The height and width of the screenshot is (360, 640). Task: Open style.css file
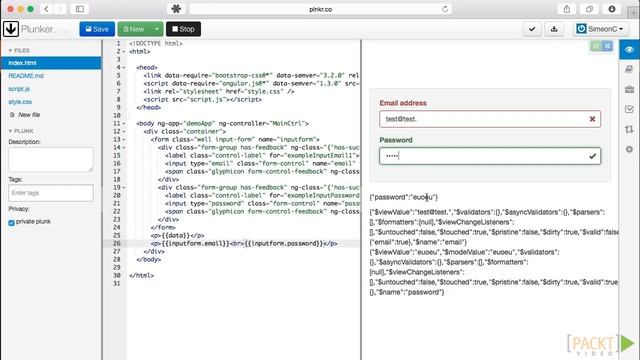(x=20, y=102)
